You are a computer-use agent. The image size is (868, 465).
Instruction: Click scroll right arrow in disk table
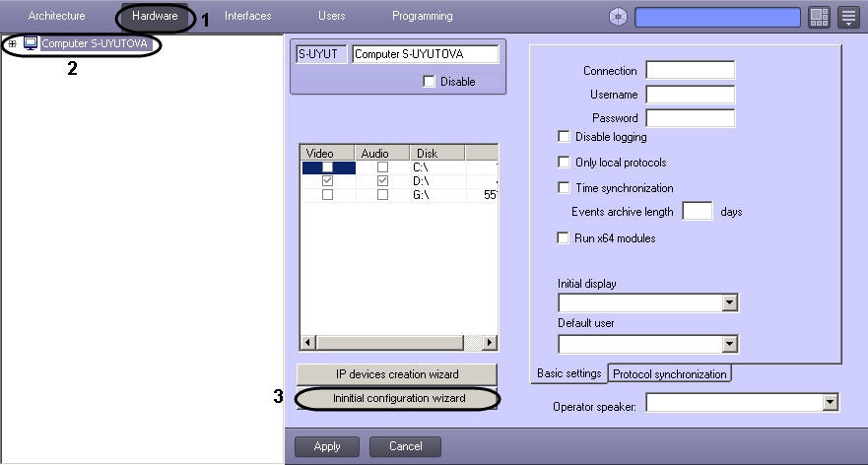490,342
